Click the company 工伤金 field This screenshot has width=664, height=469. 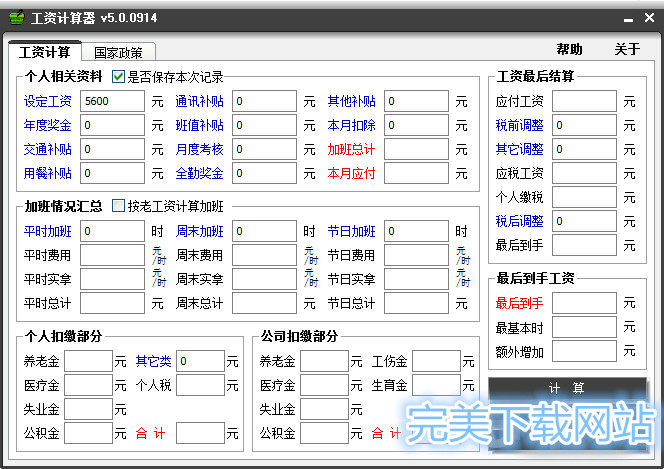(437, 361)
